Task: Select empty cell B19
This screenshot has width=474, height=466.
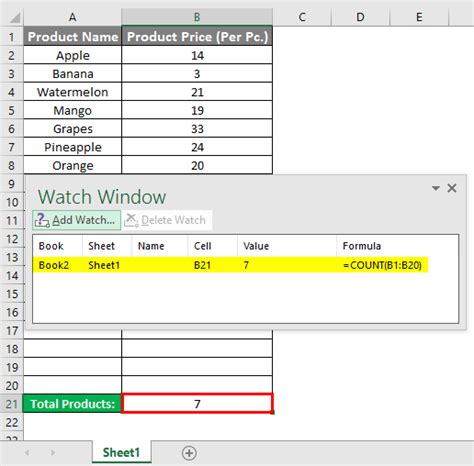Action: click(197, 367)
